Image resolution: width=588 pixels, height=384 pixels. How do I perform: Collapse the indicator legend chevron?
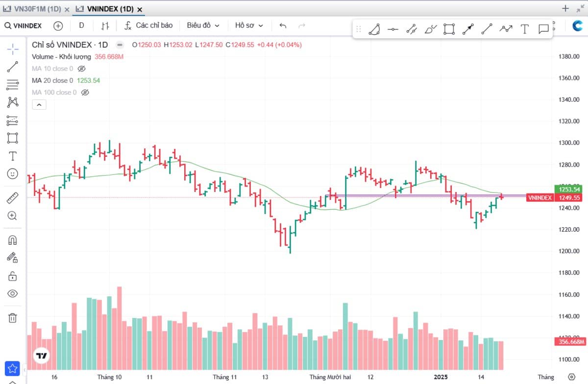[x=39, y=104]
